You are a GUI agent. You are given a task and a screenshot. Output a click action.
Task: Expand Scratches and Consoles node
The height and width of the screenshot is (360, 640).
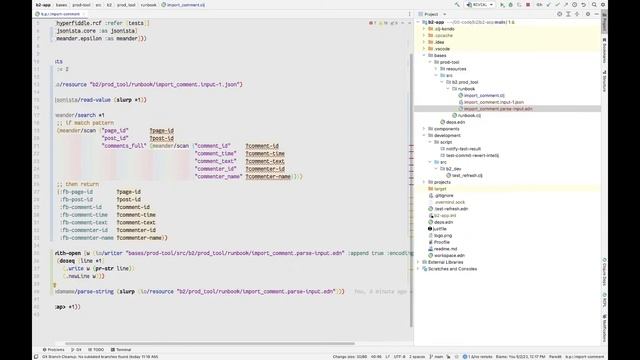click(x=418, y=269)
